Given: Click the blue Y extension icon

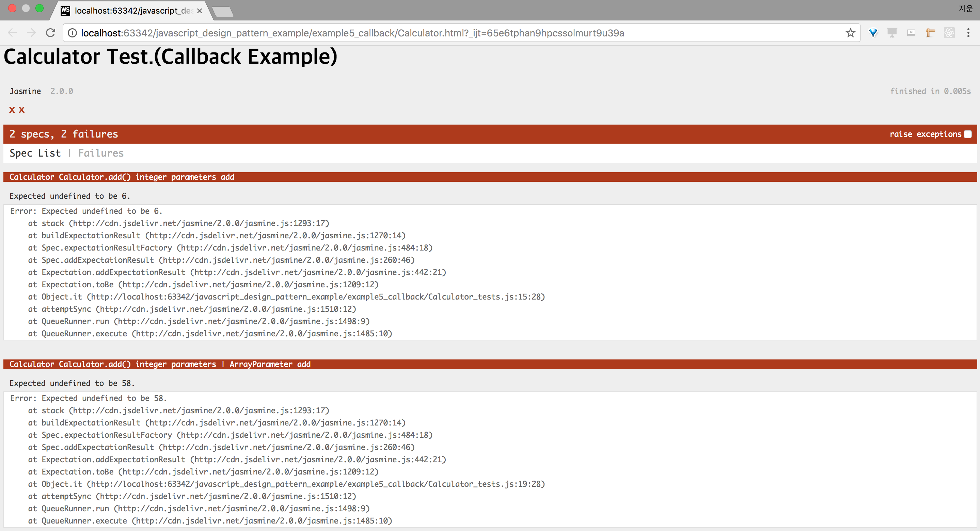Looking at the screenshot, I should pos(873,33).
